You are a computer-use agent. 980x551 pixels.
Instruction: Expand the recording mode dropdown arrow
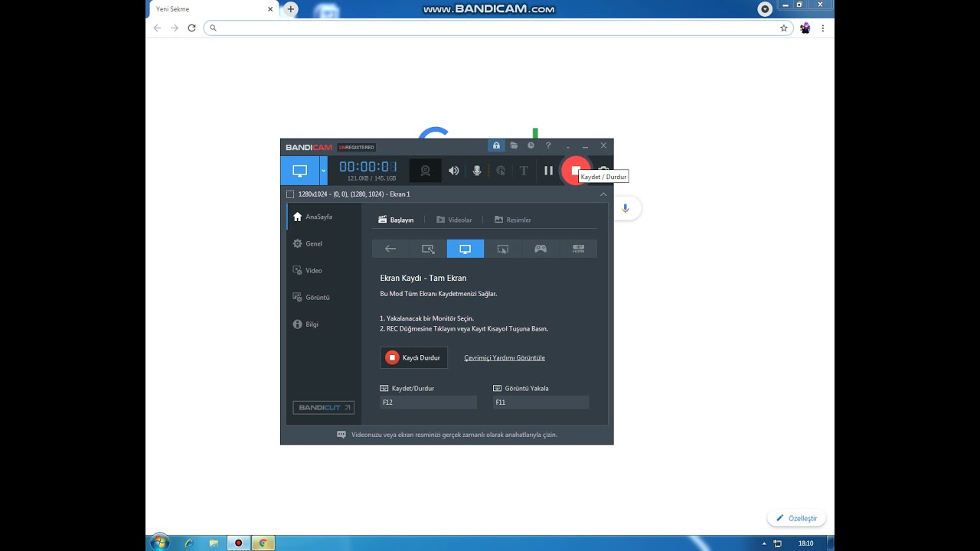click(323, 171)
